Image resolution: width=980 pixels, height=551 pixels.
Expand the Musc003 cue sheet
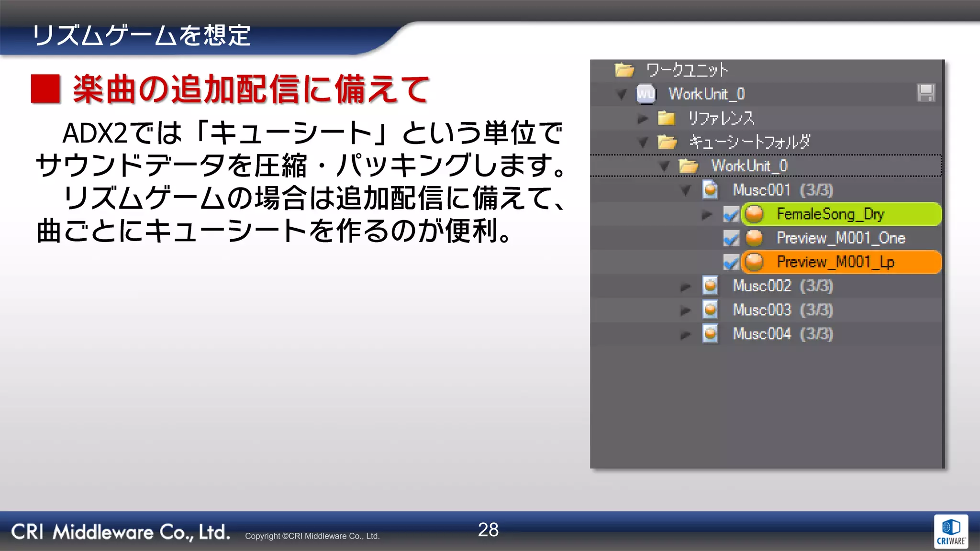685,310
